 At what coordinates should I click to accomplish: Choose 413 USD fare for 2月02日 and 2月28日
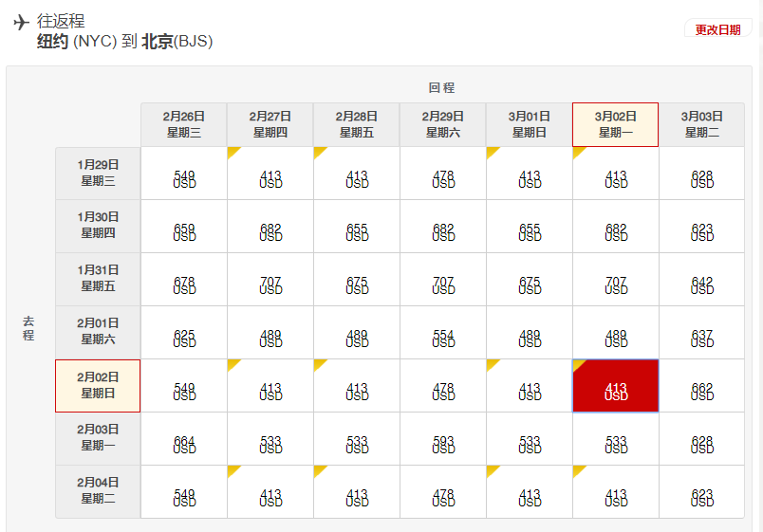(357, 386)
